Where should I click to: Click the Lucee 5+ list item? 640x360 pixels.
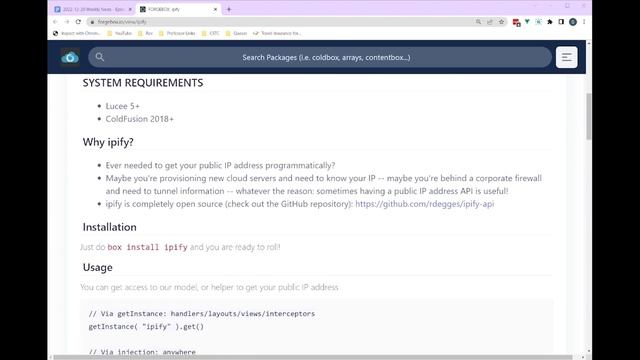click(122, 106)
